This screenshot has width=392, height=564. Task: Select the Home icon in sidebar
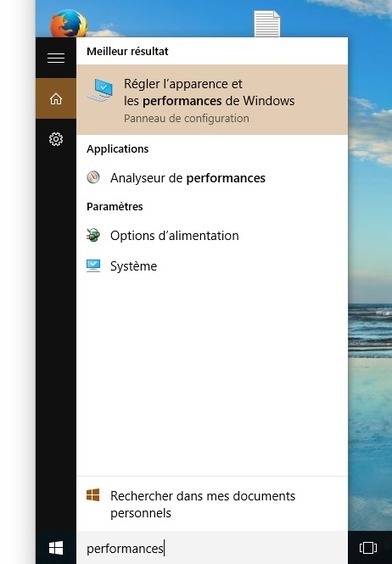pyautogui.click(x=56, y=99)
